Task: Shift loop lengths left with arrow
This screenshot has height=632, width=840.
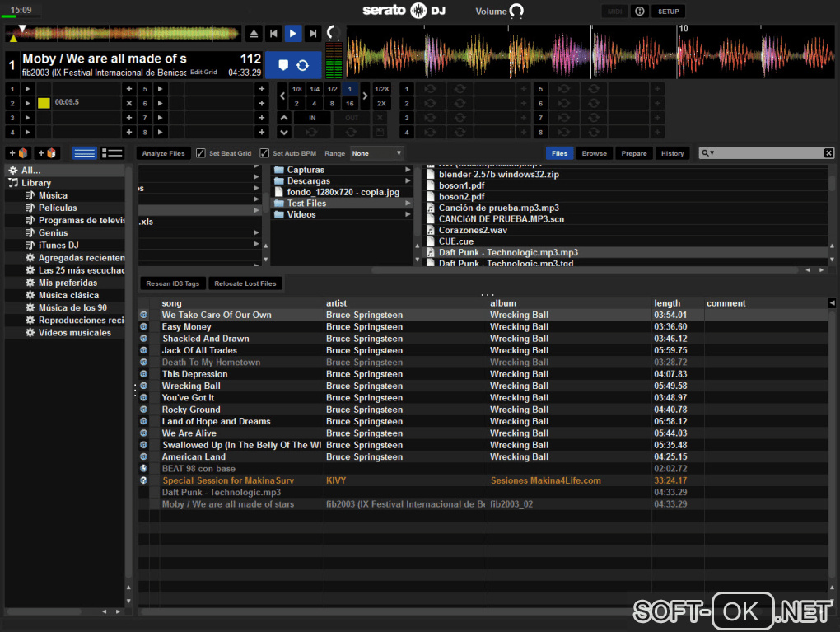Action: pos(282,96)
